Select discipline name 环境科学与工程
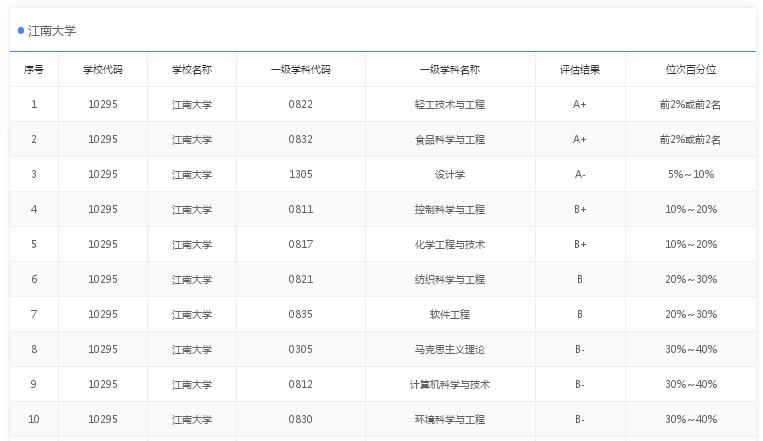The height and width of the screenshot is (441, 763). [x=450, y=420]
